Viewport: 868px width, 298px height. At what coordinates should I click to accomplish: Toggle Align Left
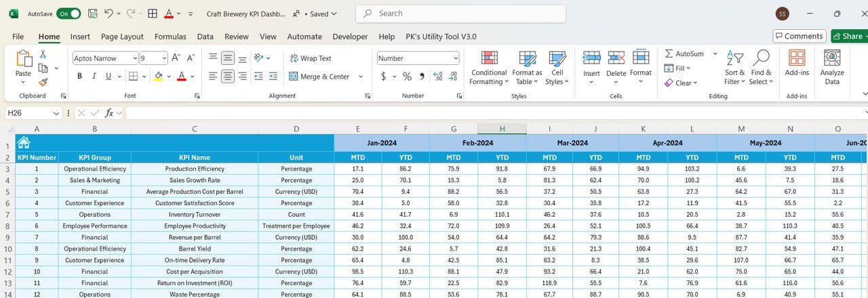pyautogui.click(x=213, y=77)
